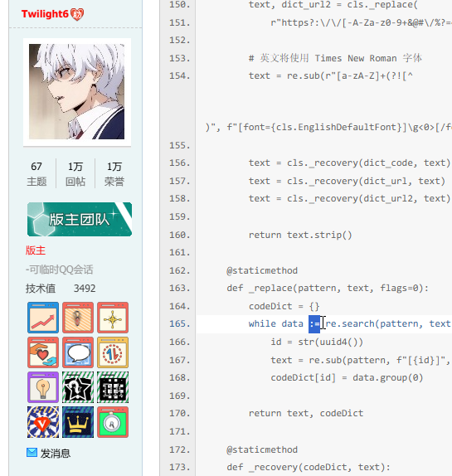Select the black pixel-pattern medal

[113, 387]
